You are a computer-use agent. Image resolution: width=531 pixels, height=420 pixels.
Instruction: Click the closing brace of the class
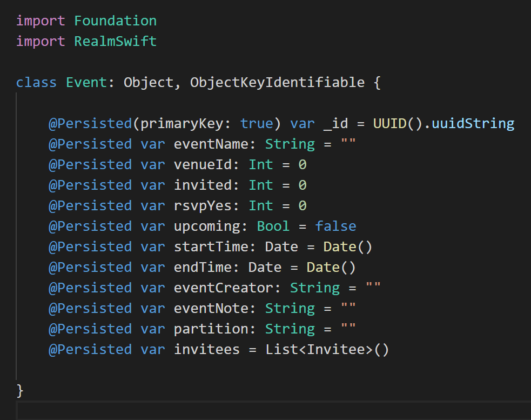coord(20,390)
